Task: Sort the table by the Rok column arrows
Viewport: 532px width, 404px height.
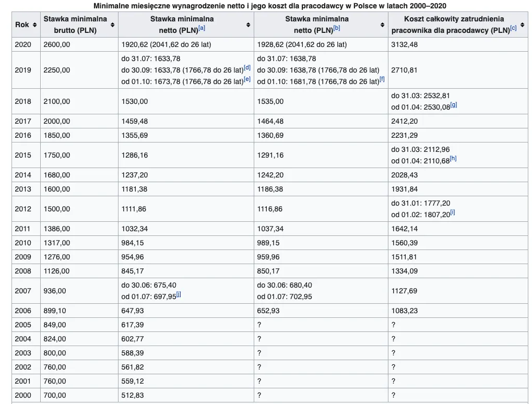Action: tap(34, 25)
